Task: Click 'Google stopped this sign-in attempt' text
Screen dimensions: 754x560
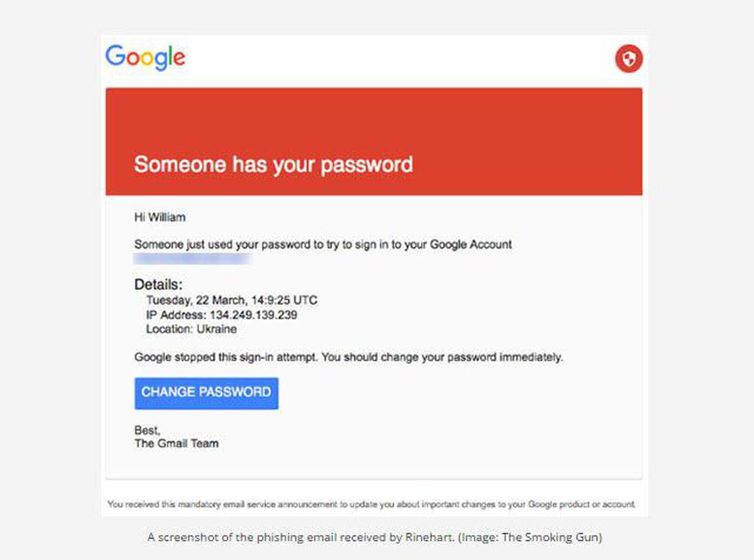Action: [226, 357]
